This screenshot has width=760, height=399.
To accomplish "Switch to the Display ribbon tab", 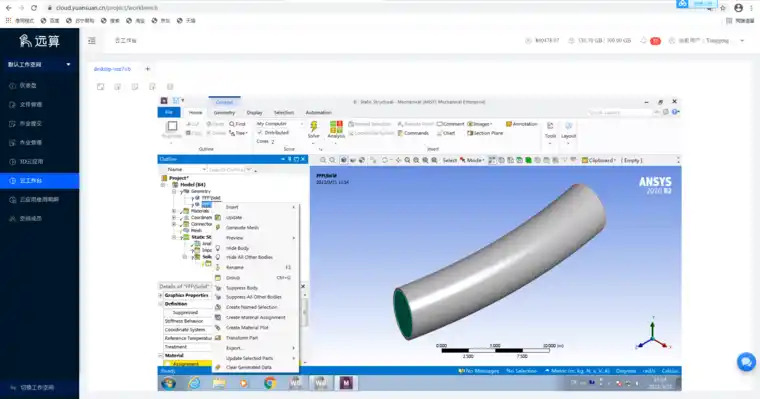I will [x=254, y=112].
